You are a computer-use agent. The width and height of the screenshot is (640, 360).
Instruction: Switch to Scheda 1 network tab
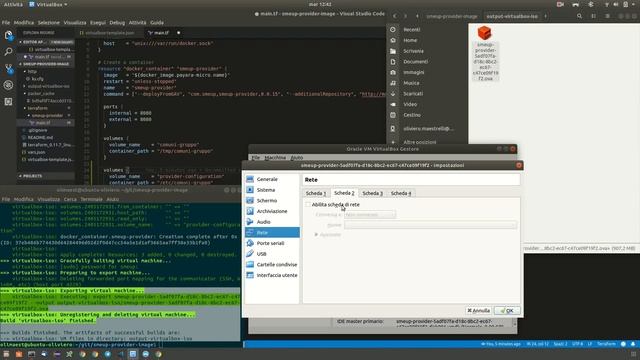coord(316,193)
